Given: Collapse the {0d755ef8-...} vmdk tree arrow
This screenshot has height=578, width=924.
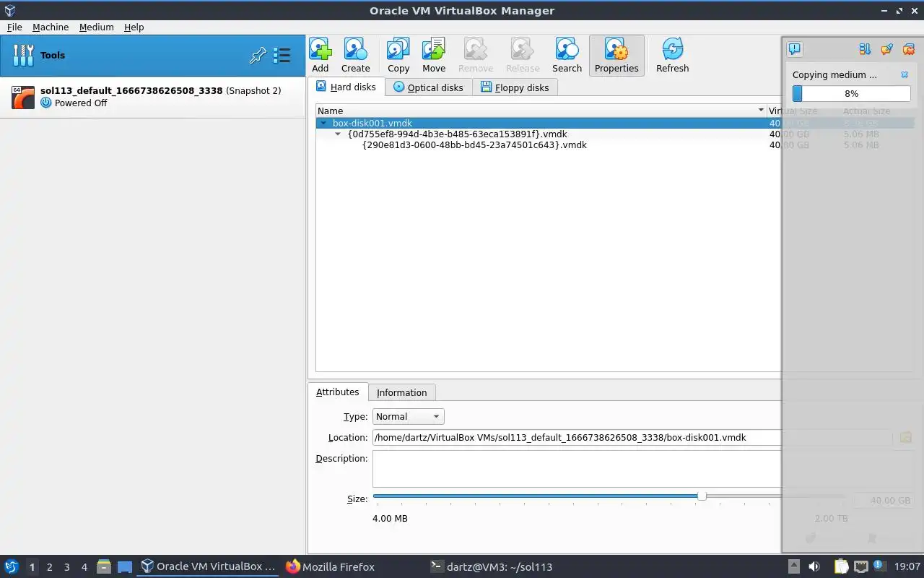Looking at the screenshot, I should click(338, 134).
